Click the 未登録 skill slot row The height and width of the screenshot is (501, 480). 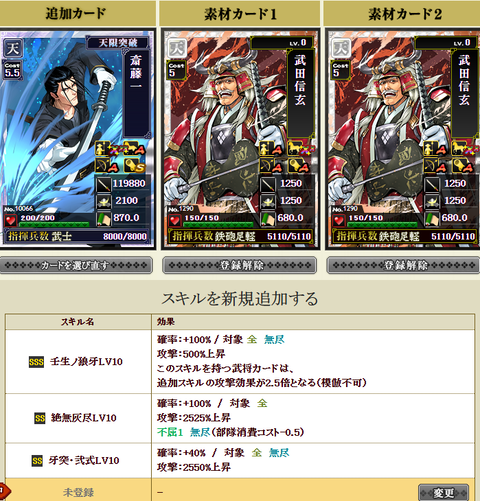pos(240,490)
